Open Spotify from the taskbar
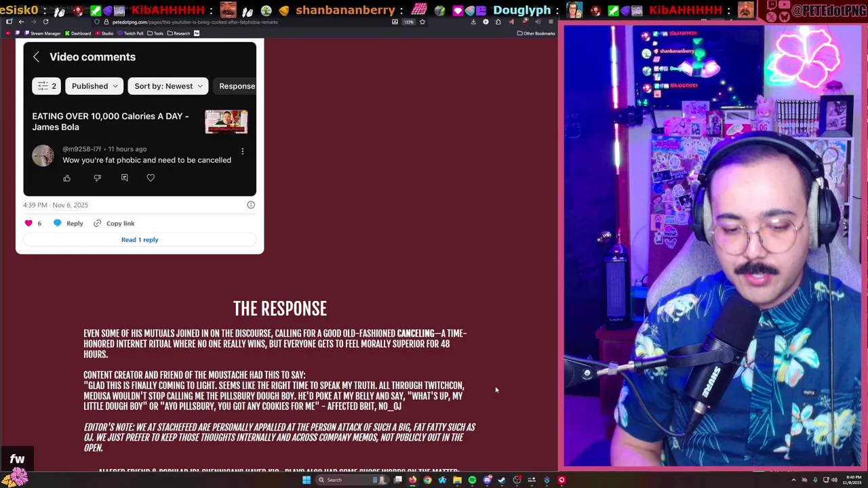Image resolution: width=868 pixels, height=488 pixels. 472,480
